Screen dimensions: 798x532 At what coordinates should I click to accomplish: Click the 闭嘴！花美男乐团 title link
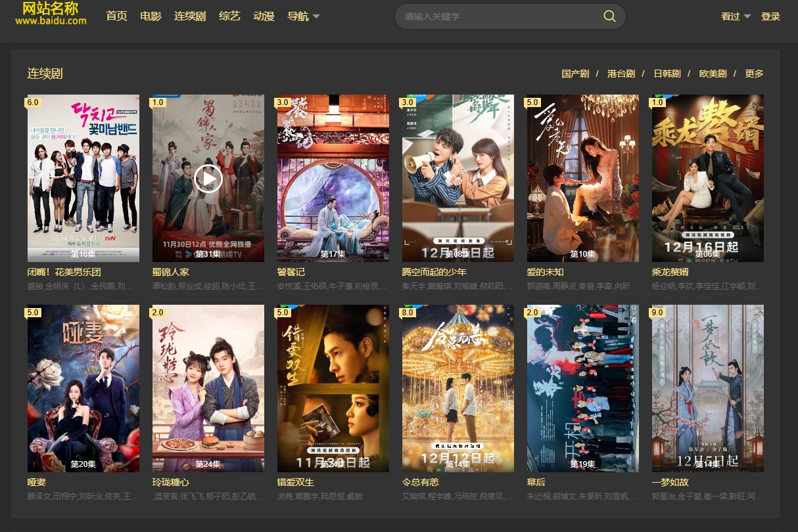[x=64, y=272]
